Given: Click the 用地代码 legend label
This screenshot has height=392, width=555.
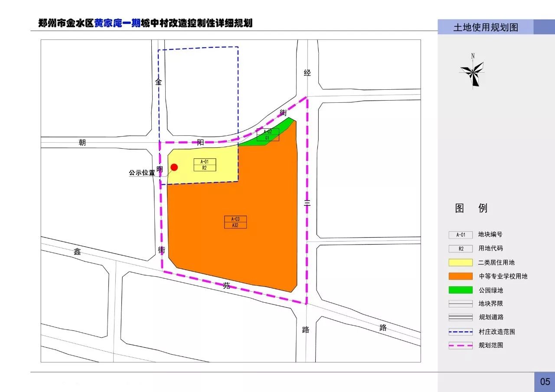Looking at the screenshot, I should [490, 248].
